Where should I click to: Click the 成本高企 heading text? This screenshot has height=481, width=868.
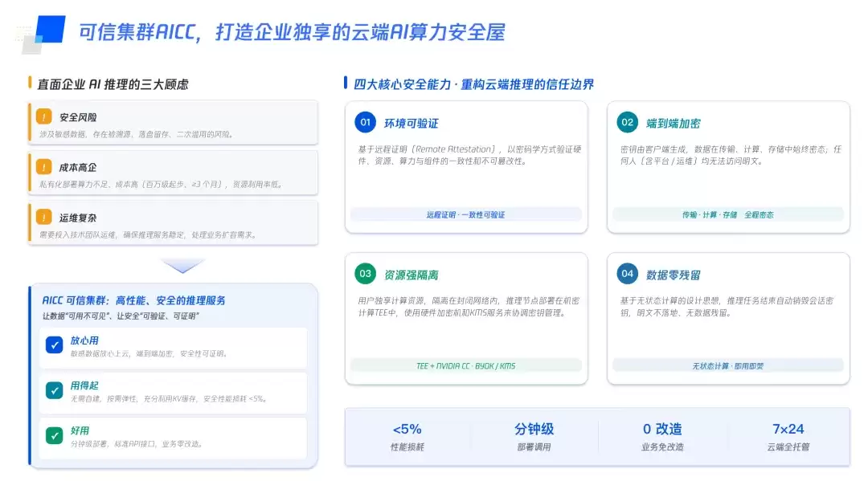(x=78, y=168)
